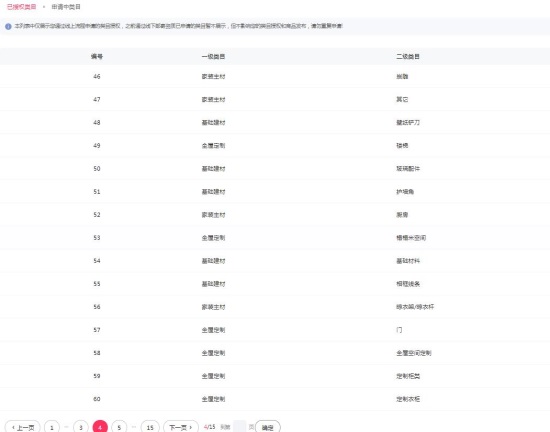Open page 1 in pagination
This screenshot has width=550, height=432.
coord(52,427)
